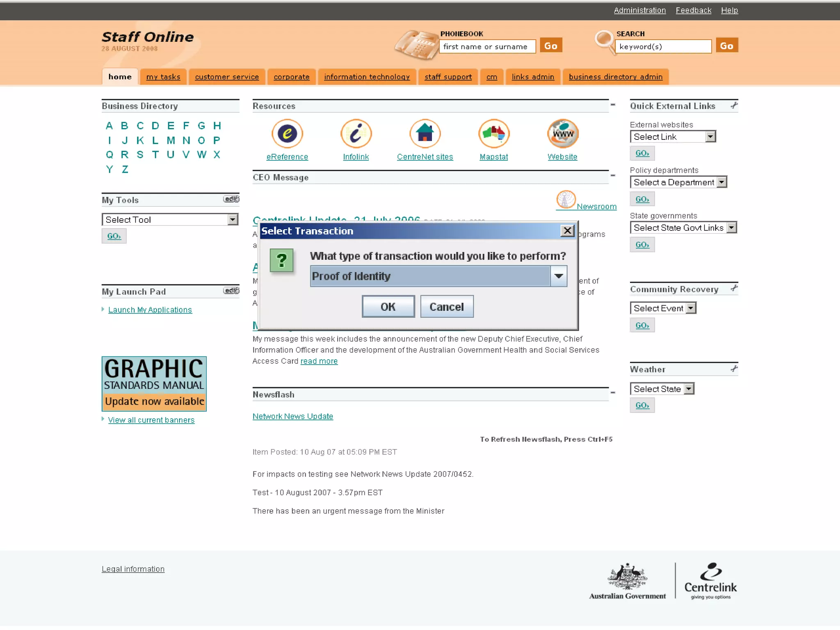840x630 pixels.
Task: Click the read more link
Action: pyautogui.click(x=319, y=361)
